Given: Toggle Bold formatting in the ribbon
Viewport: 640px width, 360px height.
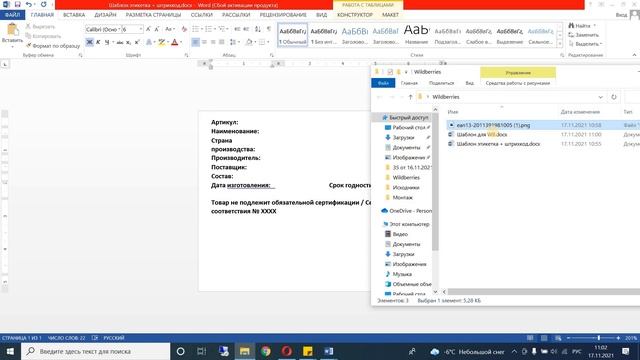Looking at the screenshot, I should pyautogui.click(x=89, y=42).
